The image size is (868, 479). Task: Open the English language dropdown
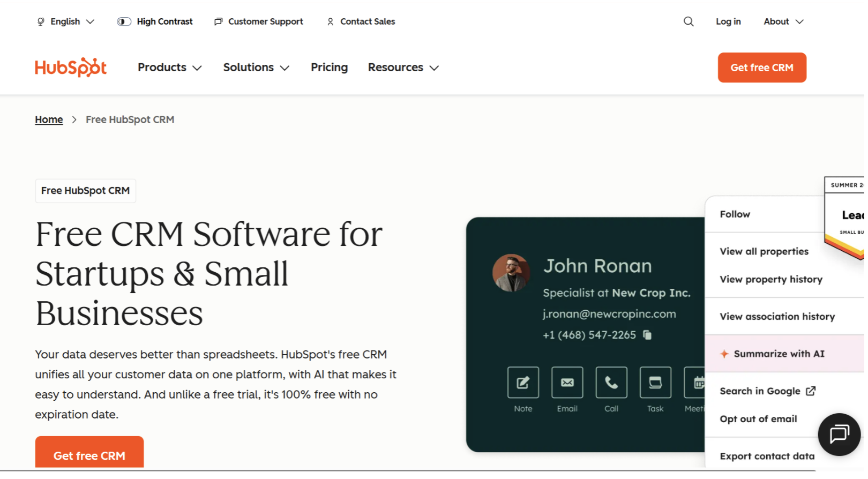pyautogui.click(x=65, y=21)
